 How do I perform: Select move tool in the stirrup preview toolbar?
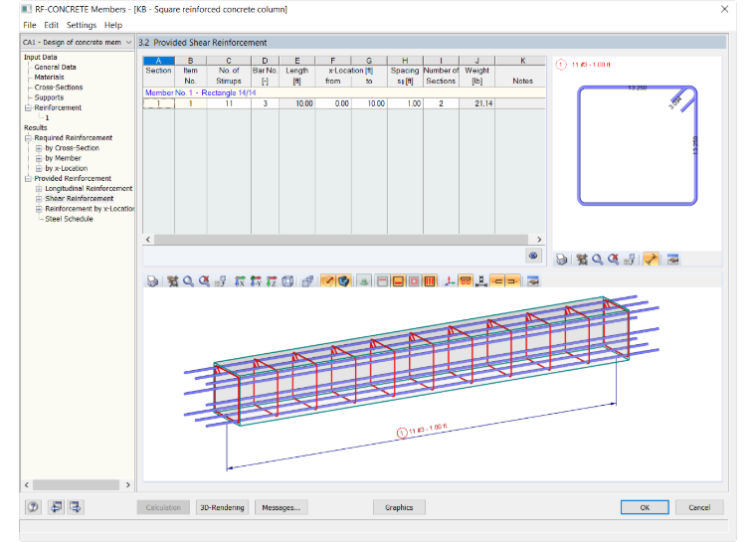(582, 260)
